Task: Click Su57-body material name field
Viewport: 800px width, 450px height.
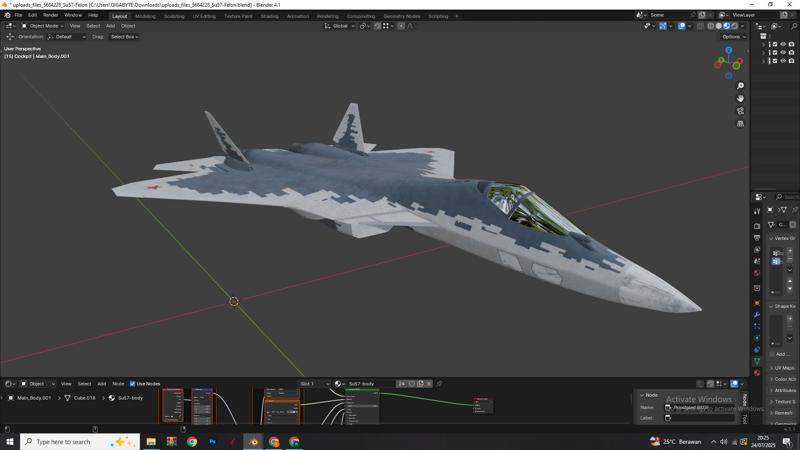Action: point(370,384)
